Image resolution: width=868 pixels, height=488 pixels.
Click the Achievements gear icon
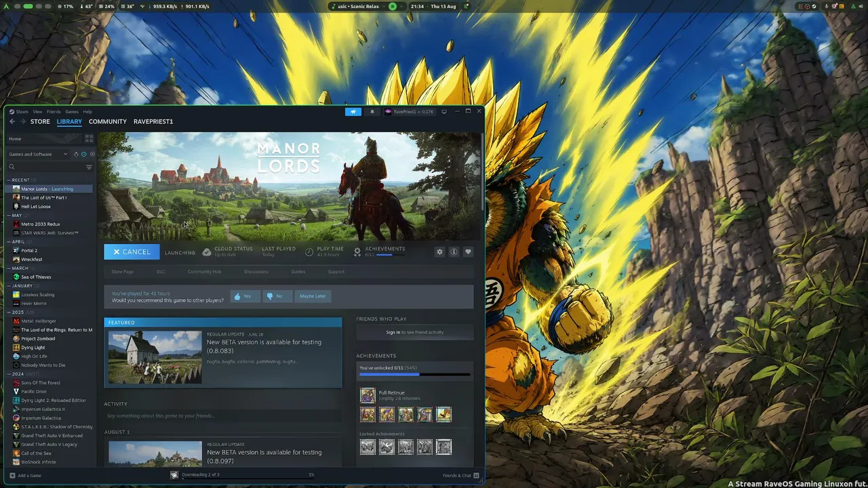tap(357, 251)
